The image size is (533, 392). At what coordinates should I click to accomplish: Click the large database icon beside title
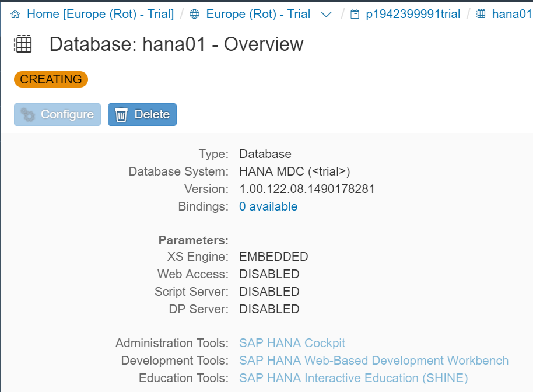(x=23, y=44)
